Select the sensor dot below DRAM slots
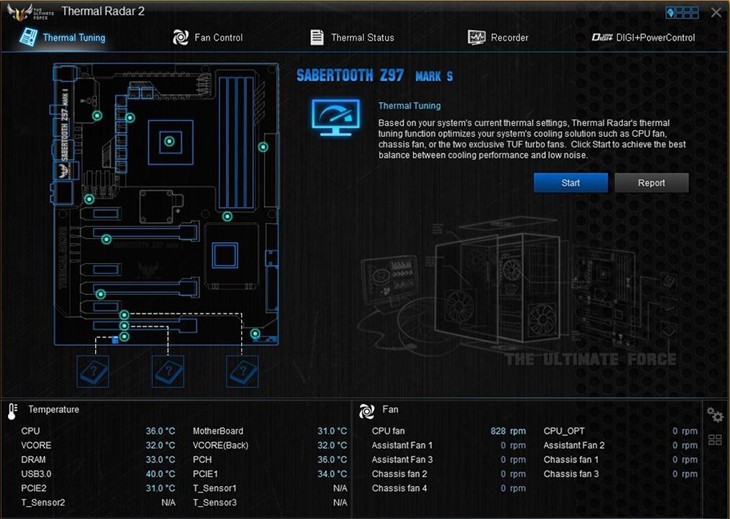This screenshot has width=730, height=519. coord(227,216)
